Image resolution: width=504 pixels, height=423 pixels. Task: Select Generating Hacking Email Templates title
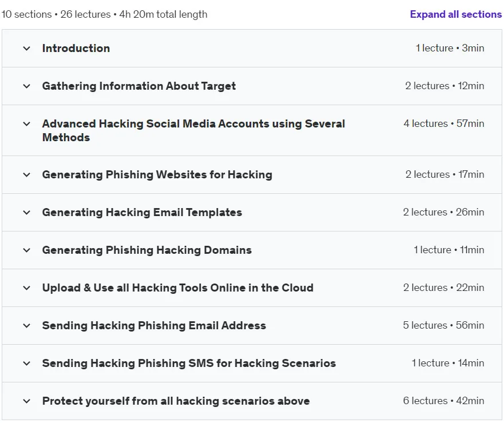point(142,212)
